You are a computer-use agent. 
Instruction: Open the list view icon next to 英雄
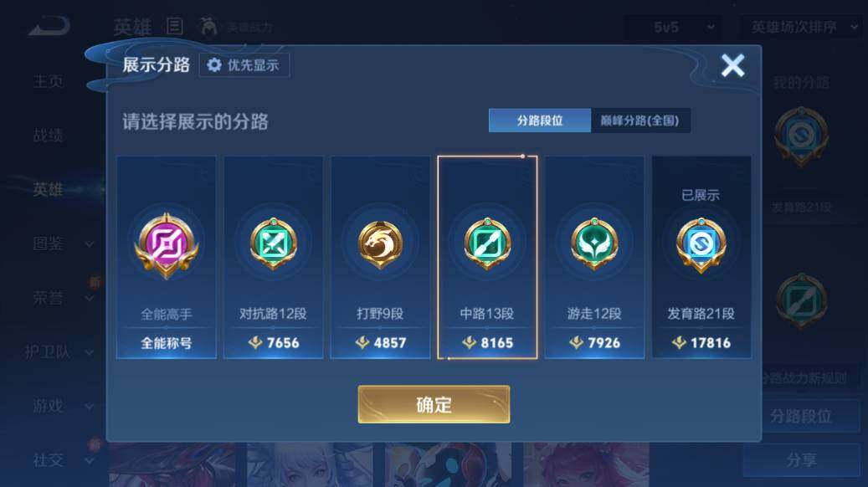[x=175, y=26]
